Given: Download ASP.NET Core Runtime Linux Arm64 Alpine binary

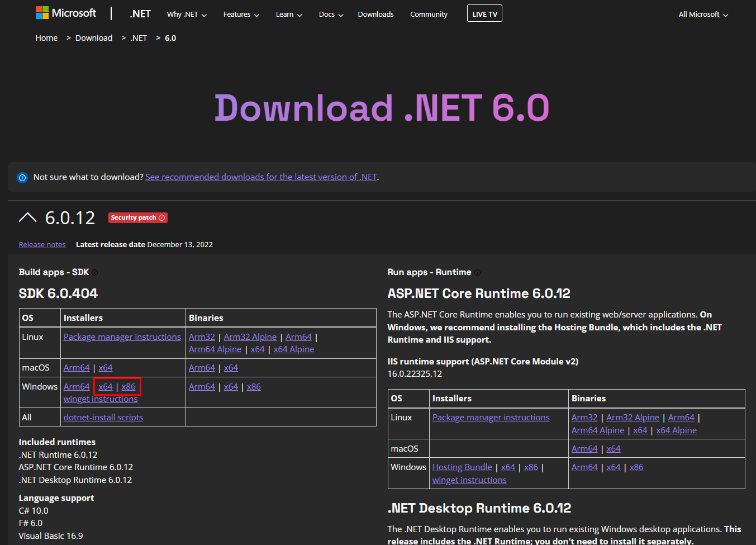Looking at the screenshot, I should pyautogui.click(x=598, y=430).
